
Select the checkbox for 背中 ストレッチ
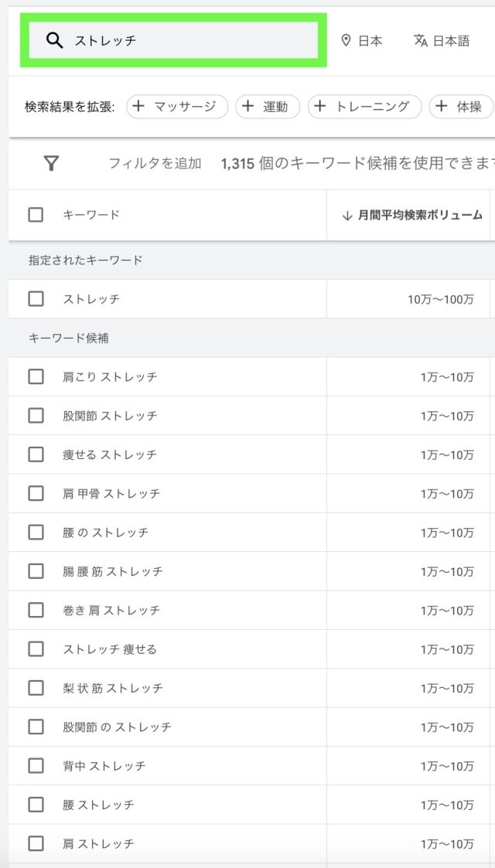click(36, 766)
